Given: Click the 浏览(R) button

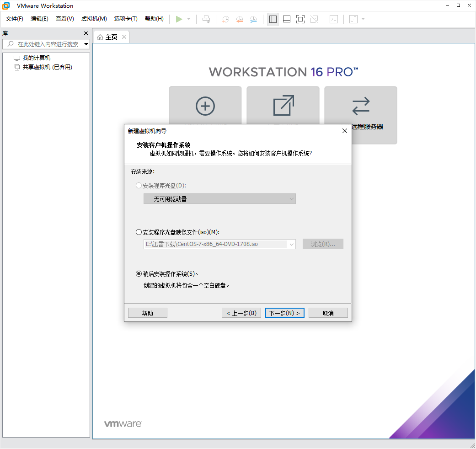Looking at the screenshot, I should pos(323,244).
